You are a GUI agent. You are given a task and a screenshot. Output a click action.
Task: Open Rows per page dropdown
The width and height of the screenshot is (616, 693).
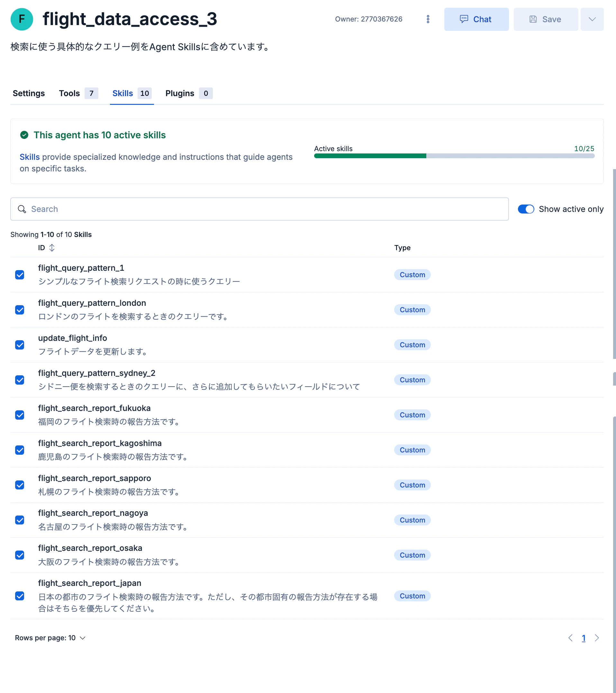tap(50, 638)
